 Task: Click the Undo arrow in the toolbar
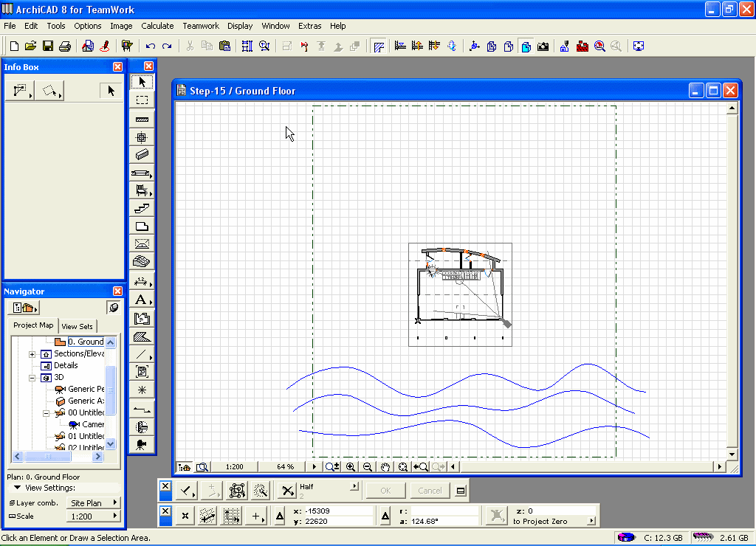point(151,46)
